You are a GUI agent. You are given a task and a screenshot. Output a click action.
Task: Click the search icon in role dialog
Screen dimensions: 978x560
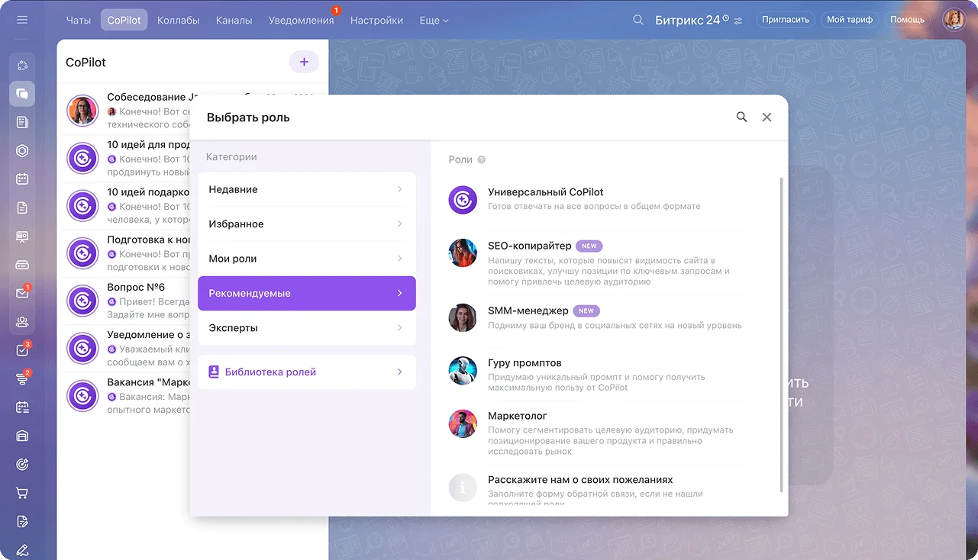741,117
